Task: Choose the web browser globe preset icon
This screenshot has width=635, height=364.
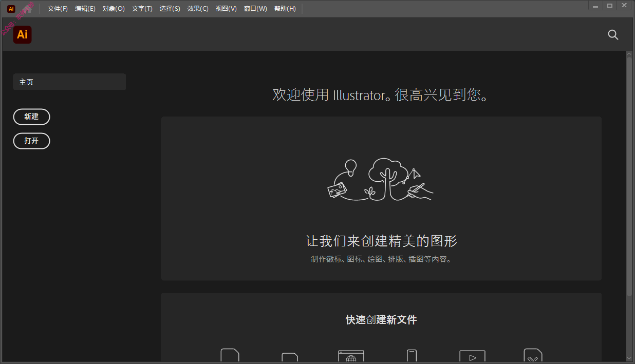Action: (x=351, y=356)
